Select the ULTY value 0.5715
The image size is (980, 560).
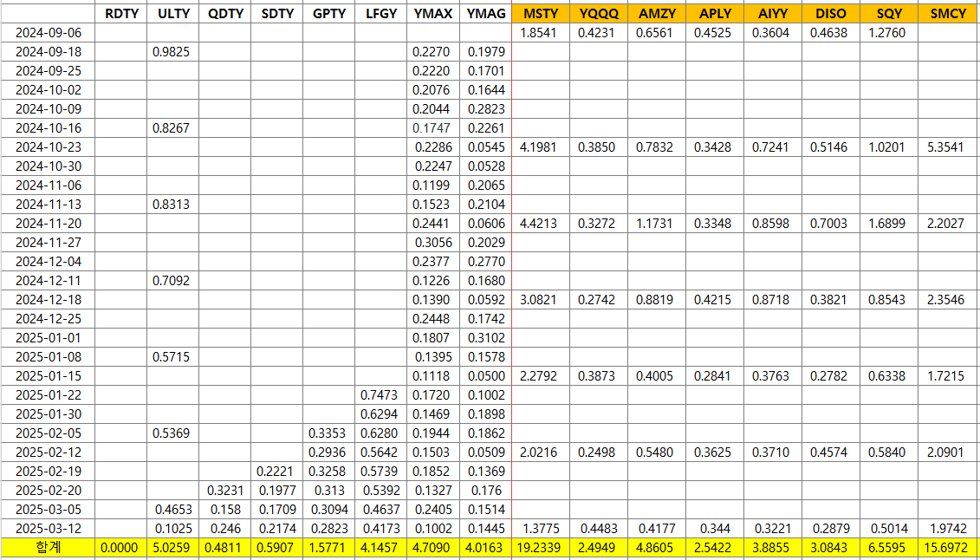pos(173,357)
